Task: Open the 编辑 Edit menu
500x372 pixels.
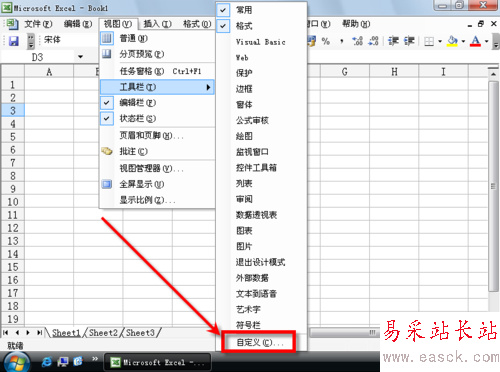Action: click(x=78, y=24)
